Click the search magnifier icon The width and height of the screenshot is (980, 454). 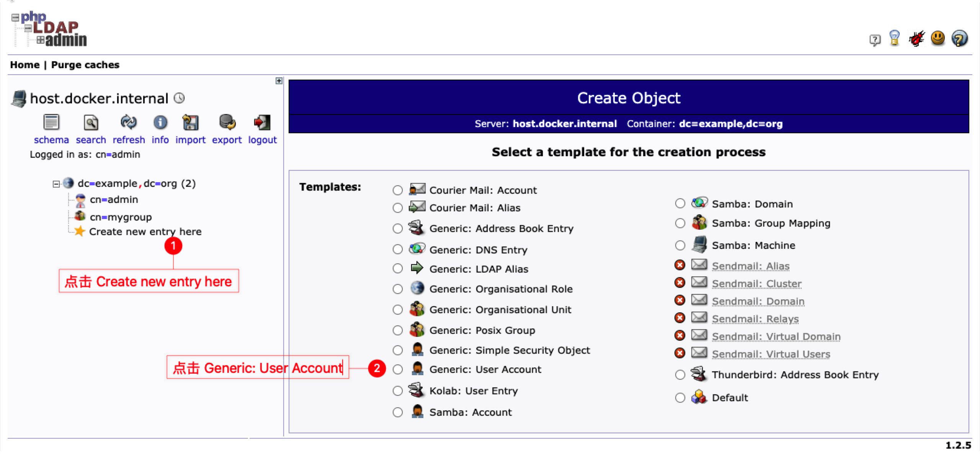pos(91,122)
